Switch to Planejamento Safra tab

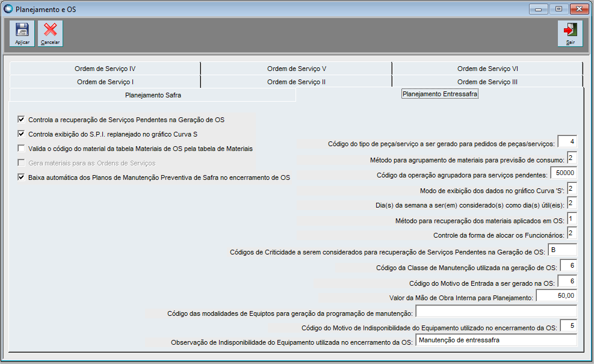(153, 95)
